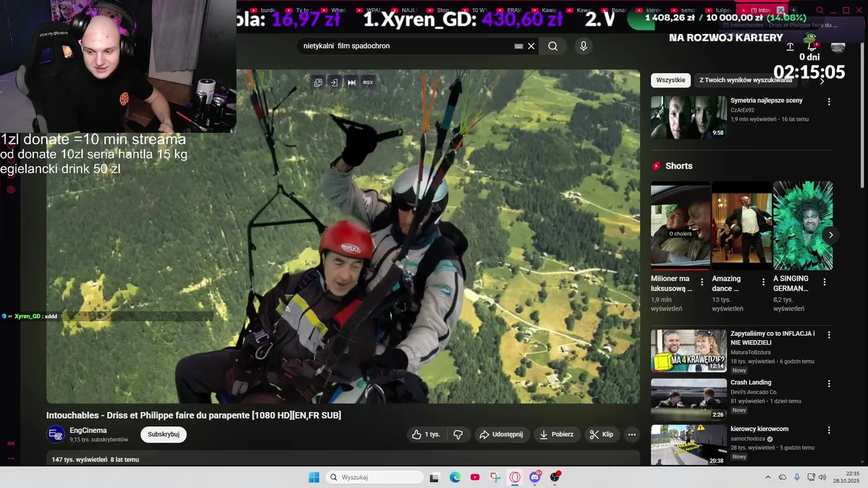This screenshot has height=488, width=868.
Task: Click the second overlay icon with the arrow
Action: pos(334,83)
